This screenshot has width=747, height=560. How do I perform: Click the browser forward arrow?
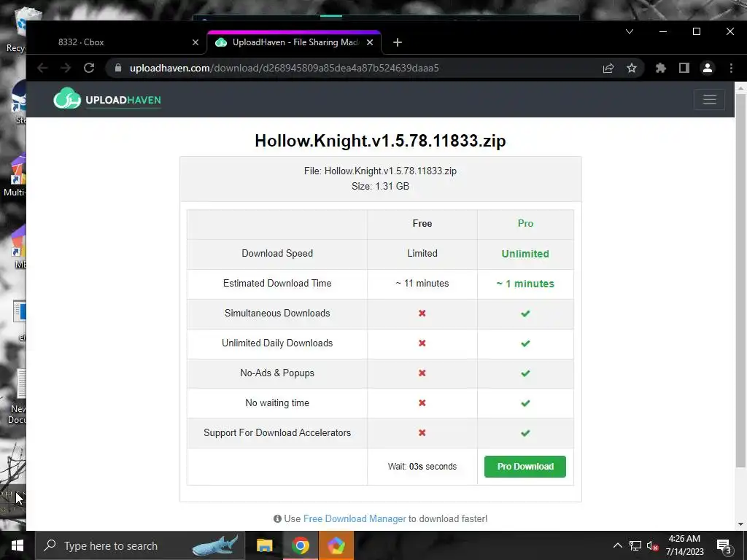[x=66, y=68]
